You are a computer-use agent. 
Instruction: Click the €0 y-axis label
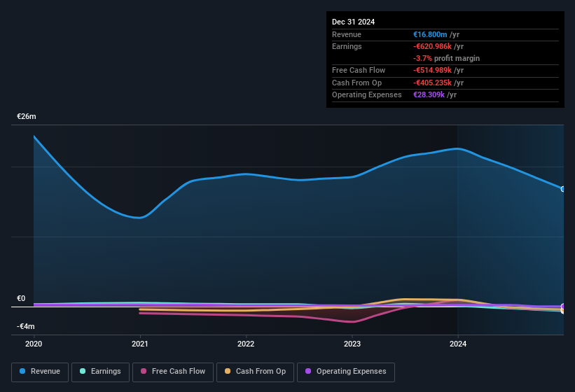pyautogui.click(x=21, y=299)
